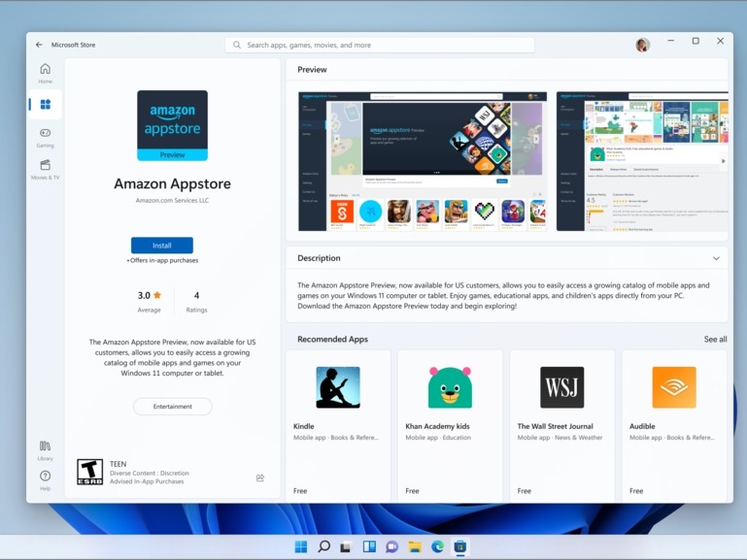Click Audible app title text
The image size is (747, 560).
[642, 426]
